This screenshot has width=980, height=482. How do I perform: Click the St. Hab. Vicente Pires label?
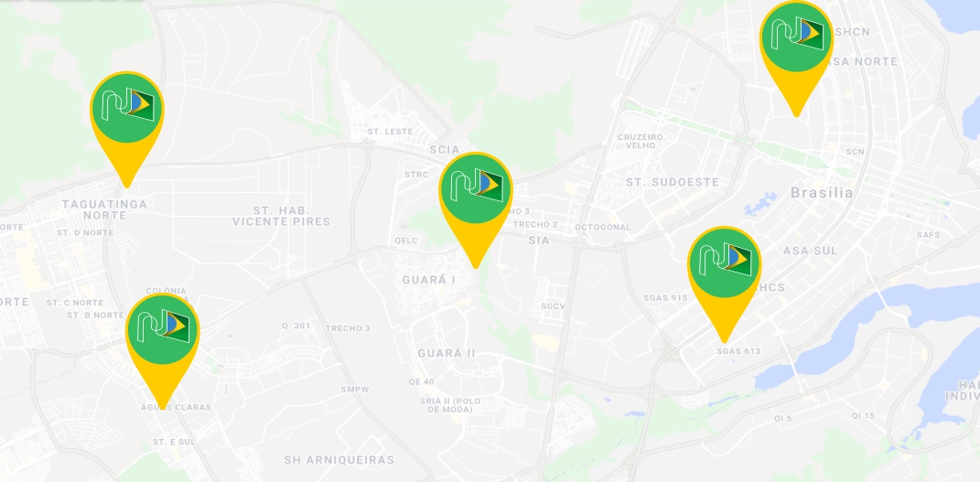point(281,216)
